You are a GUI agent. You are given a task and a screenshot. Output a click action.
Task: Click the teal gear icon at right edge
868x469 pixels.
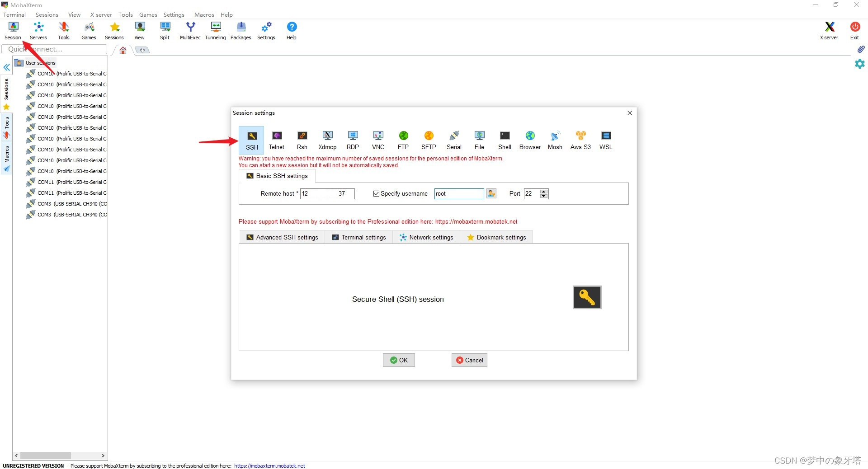[x=860, y=64]
